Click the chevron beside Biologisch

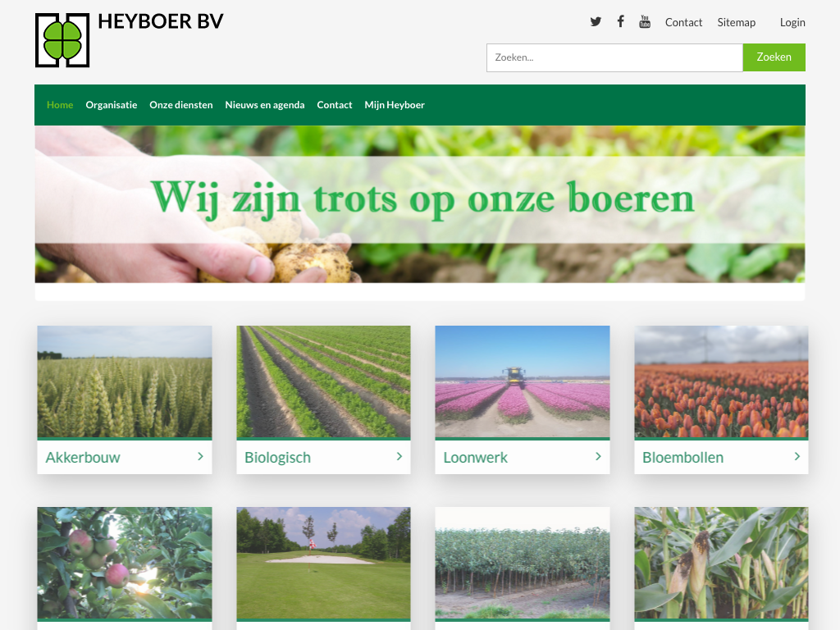399,457
